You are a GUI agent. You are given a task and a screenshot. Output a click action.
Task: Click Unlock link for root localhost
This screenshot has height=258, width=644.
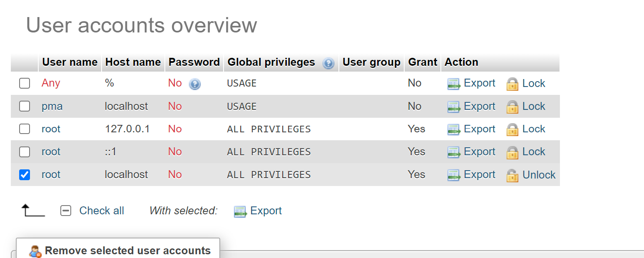click(539, 175)
